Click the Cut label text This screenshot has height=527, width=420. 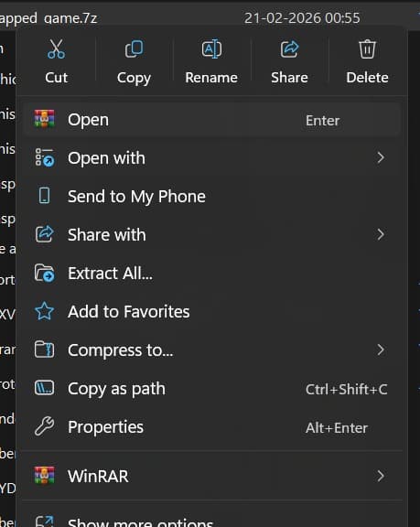pyautogui.click(x=56, y=78)
